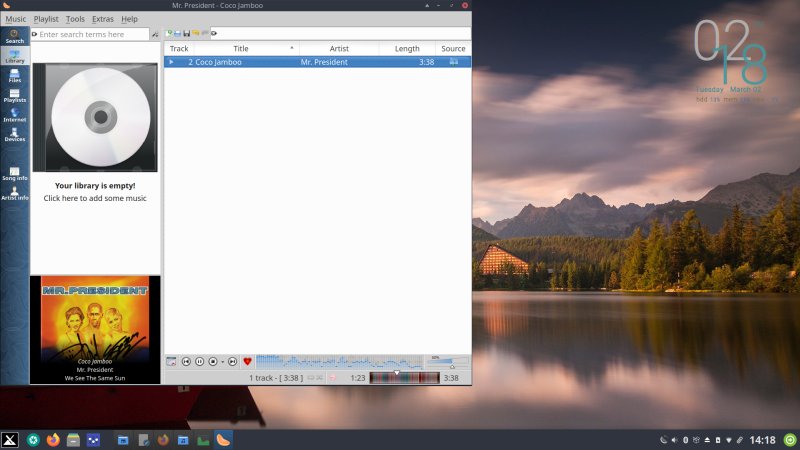Open the Playlists sidebar tab
Screen dimensions: 800x450
coord(14,94)
